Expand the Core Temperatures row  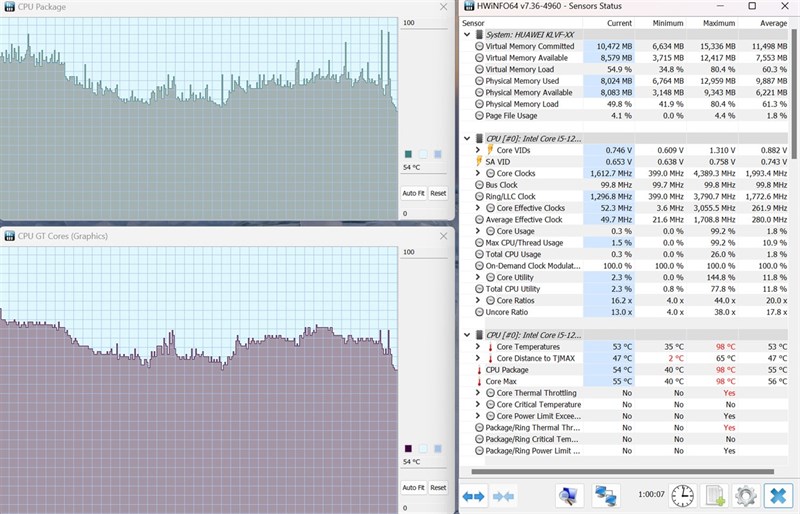tap(478, 347)
